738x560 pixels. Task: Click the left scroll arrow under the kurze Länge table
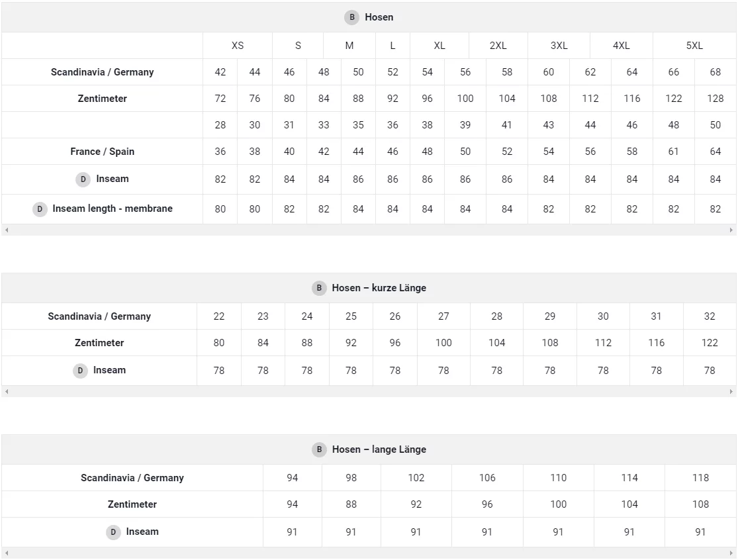point(6,392)
